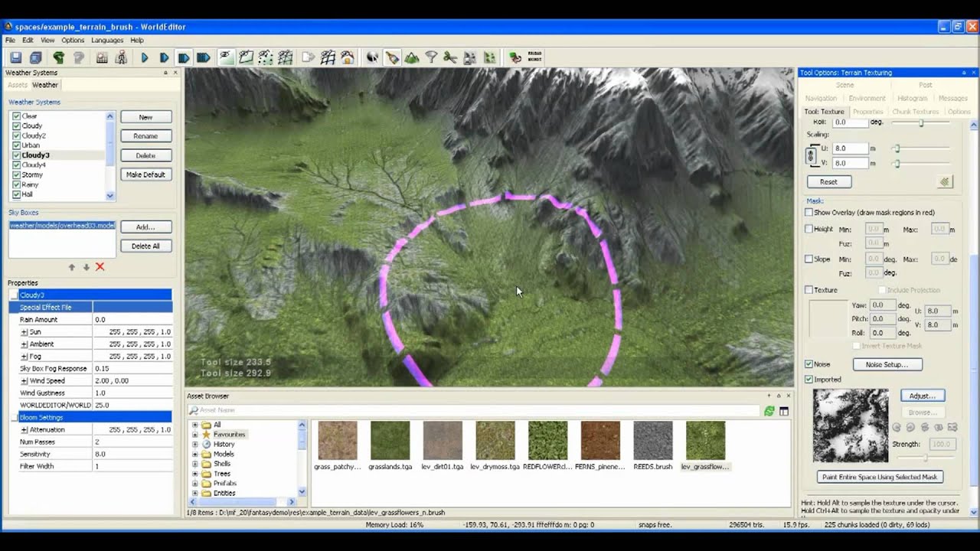Click the Make Default button
This screenshot has height=551, width=980.
click(x=145, y=174)
